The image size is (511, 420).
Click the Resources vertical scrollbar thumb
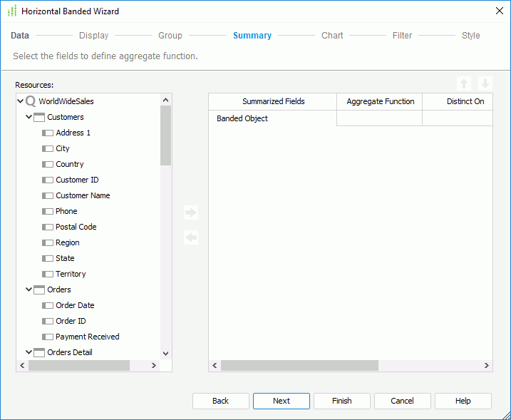click(x=165, y=135)
